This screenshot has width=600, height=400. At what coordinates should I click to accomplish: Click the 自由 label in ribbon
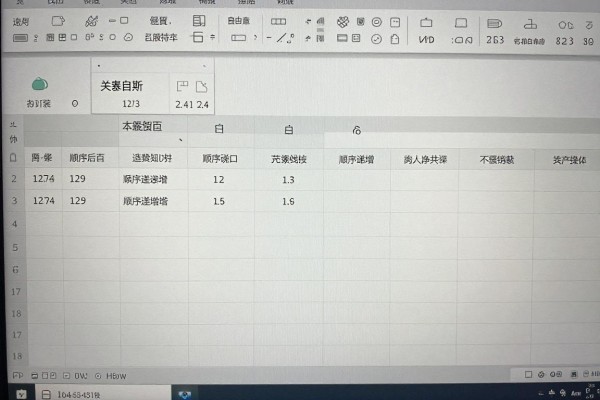tap(238, 21)
